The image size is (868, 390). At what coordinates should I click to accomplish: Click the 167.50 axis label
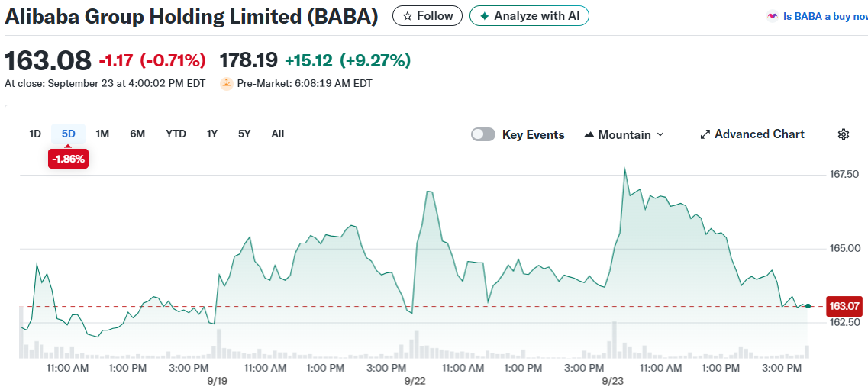tap(843, 175)
